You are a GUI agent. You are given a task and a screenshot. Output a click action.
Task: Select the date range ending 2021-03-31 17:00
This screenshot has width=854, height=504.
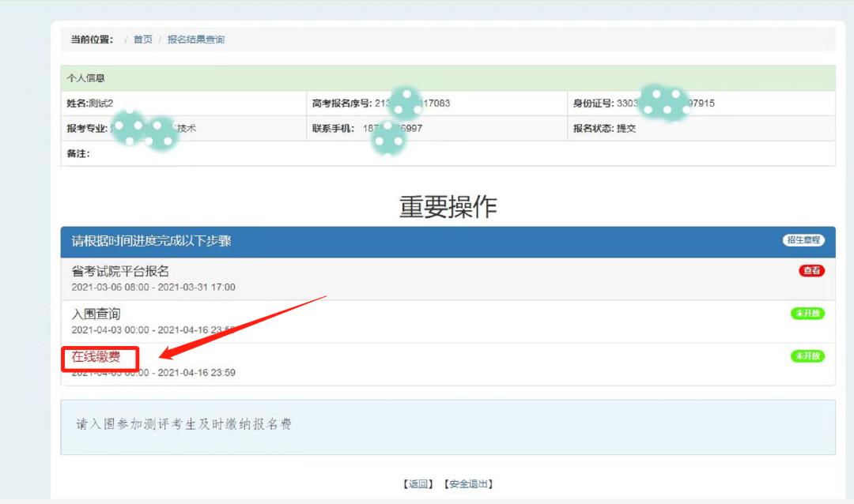[x=153, y=287]
